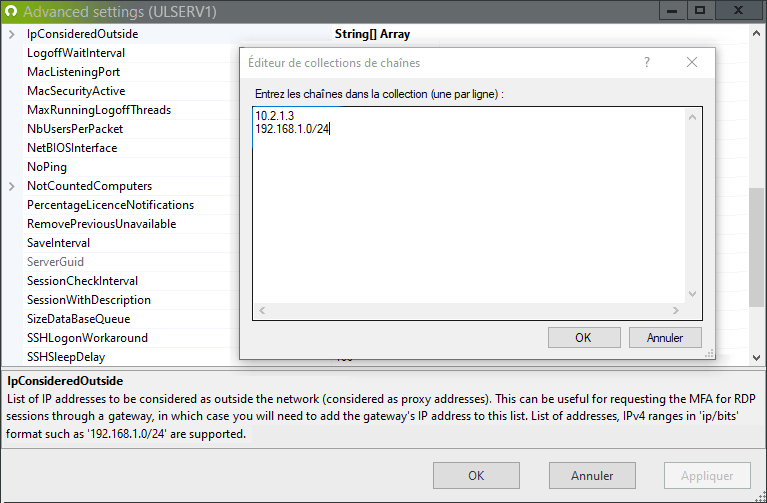Image resolution: width=767 pixels, height=503 pixels.
Task: Select the MaxRunningLogoffThreads setting
Action: tap(99, 110)
